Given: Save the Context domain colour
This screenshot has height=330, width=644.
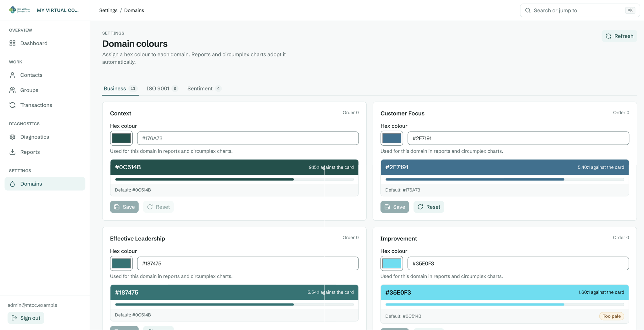Looking at the screenshot, I should tap(124, 207).
